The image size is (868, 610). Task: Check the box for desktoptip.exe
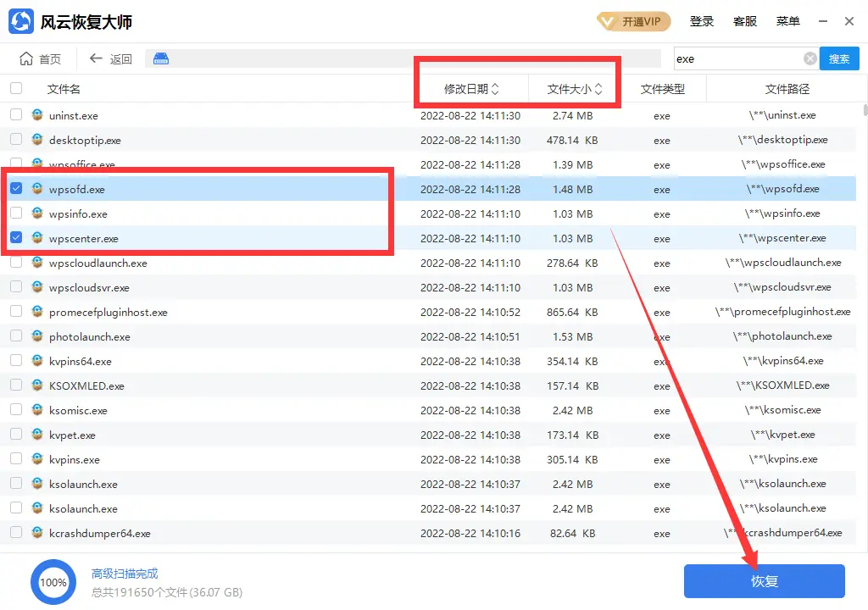coord(16,139)
